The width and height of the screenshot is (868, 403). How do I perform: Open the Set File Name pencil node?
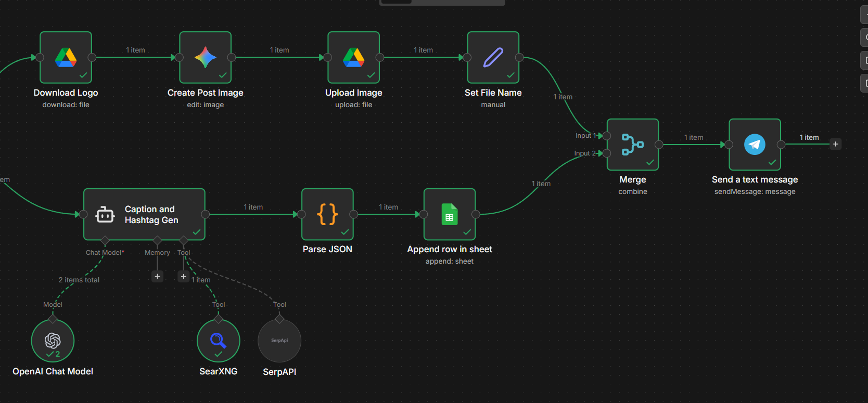click(x=493, y=58)
